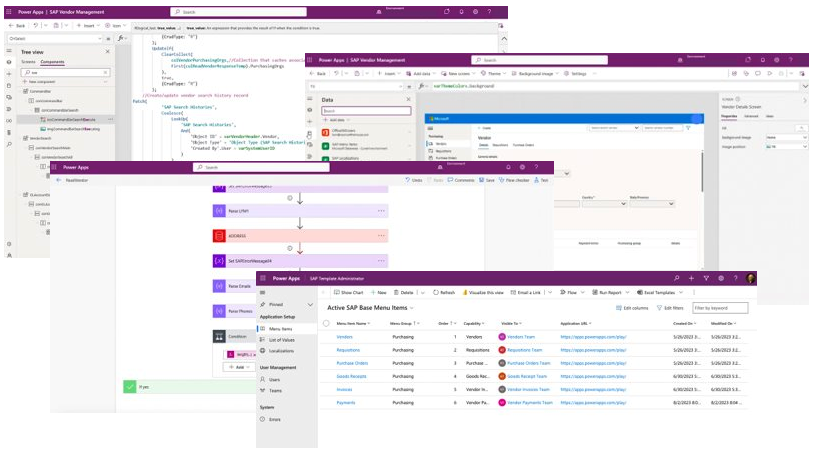Open the Theme menu in the Data window toolbar

click(493, 74)
